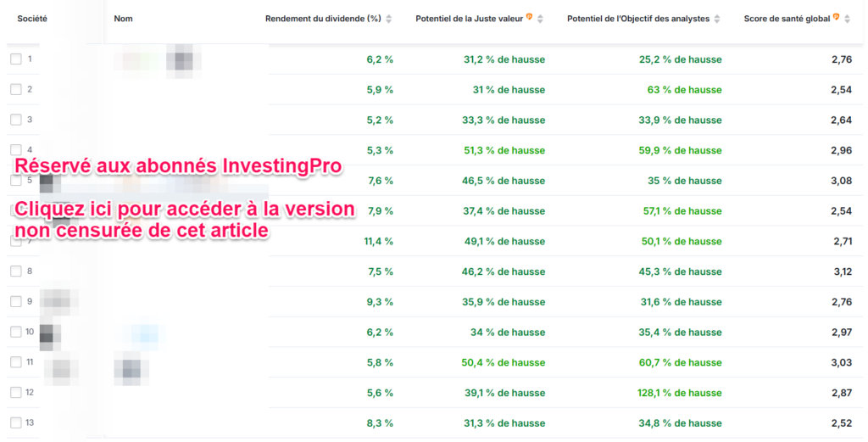The height and width of the screenshot is (442, 868).
Task: Open the "Réservé aux abonnés InvestingPro" notice
Action: pos(179,166)
